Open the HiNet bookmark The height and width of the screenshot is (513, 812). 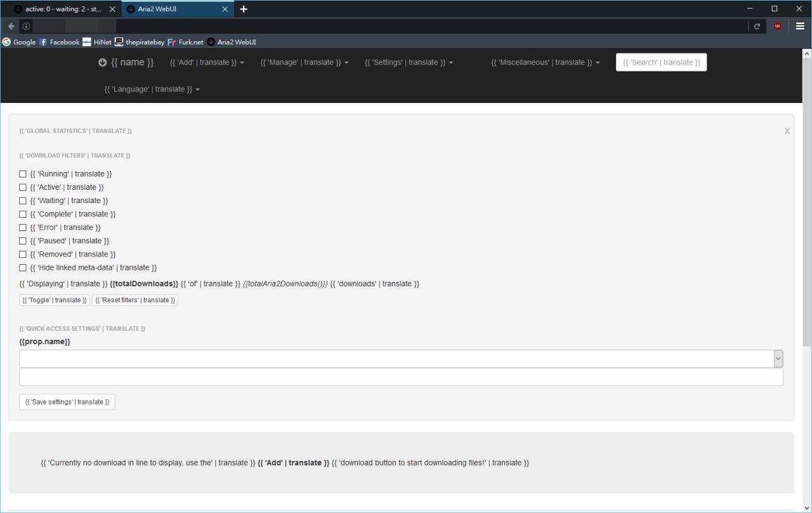96,42
